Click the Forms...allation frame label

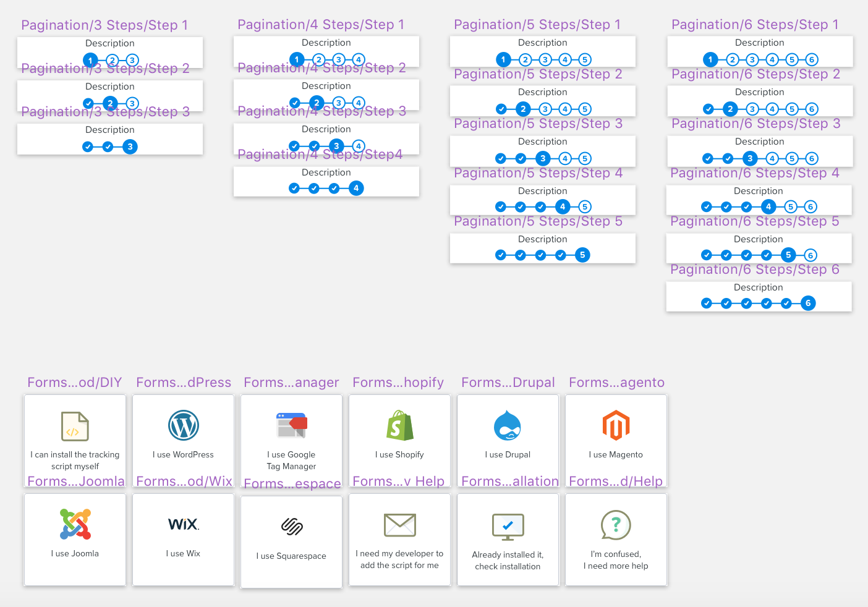point(510,482)
